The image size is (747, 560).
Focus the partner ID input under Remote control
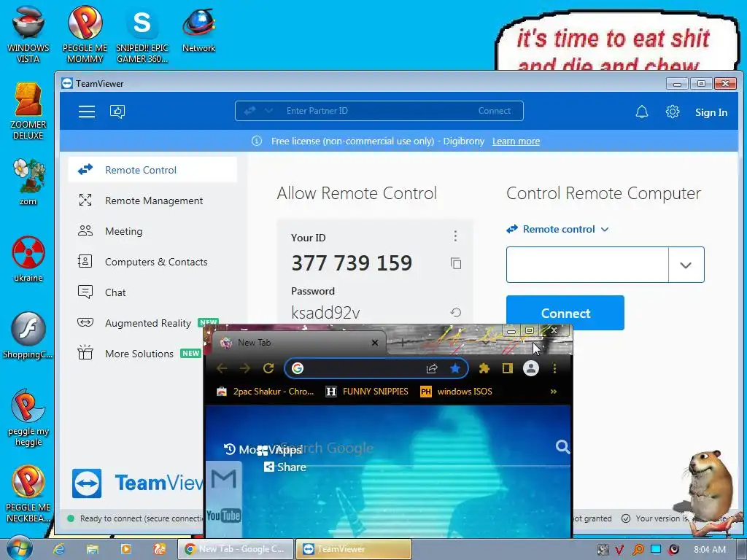click(x=587, y=265)
